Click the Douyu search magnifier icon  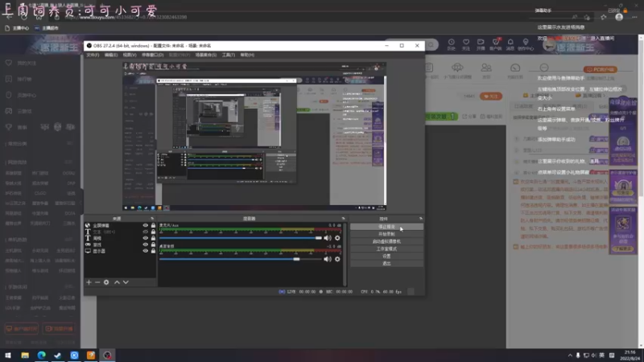(x=431, y=45)
